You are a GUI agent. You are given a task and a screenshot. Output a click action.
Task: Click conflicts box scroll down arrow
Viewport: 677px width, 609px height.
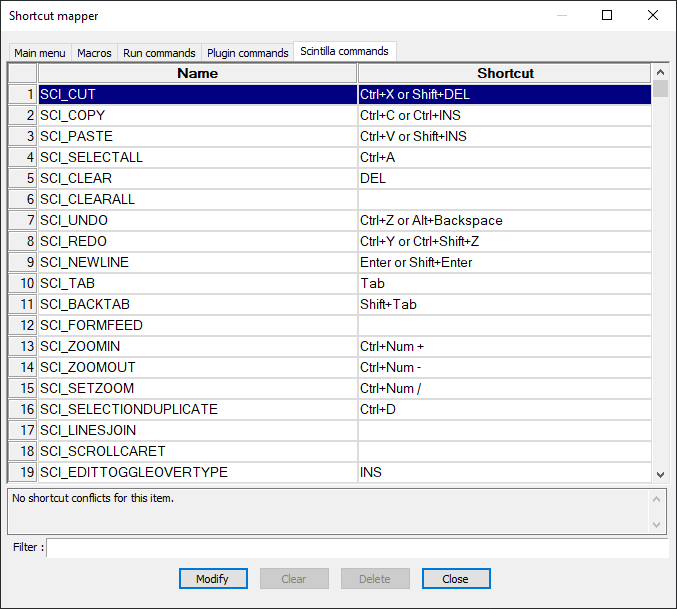(657, 525)
